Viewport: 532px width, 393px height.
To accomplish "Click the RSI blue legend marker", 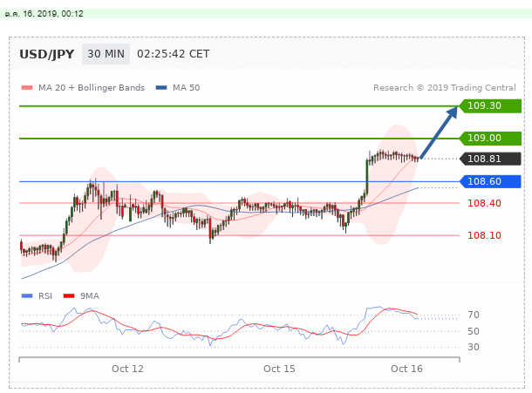I will 25,295.
